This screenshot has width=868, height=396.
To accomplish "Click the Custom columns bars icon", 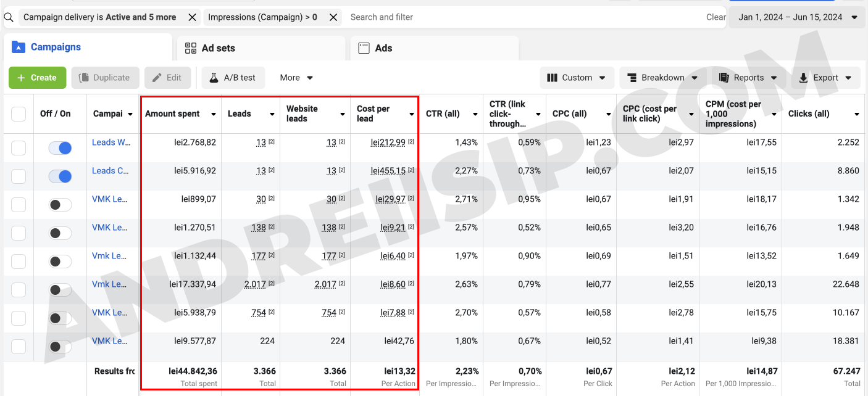I will point(552,78).
